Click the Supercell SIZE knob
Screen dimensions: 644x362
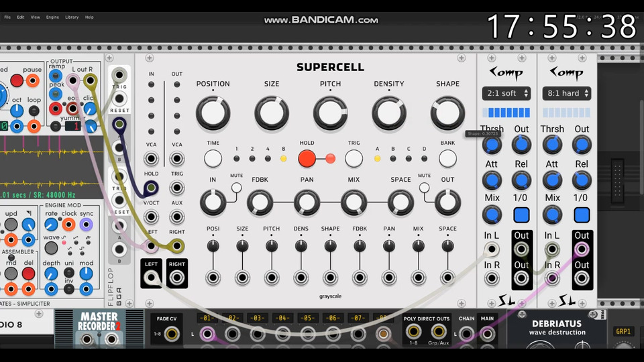click(272, 113)
